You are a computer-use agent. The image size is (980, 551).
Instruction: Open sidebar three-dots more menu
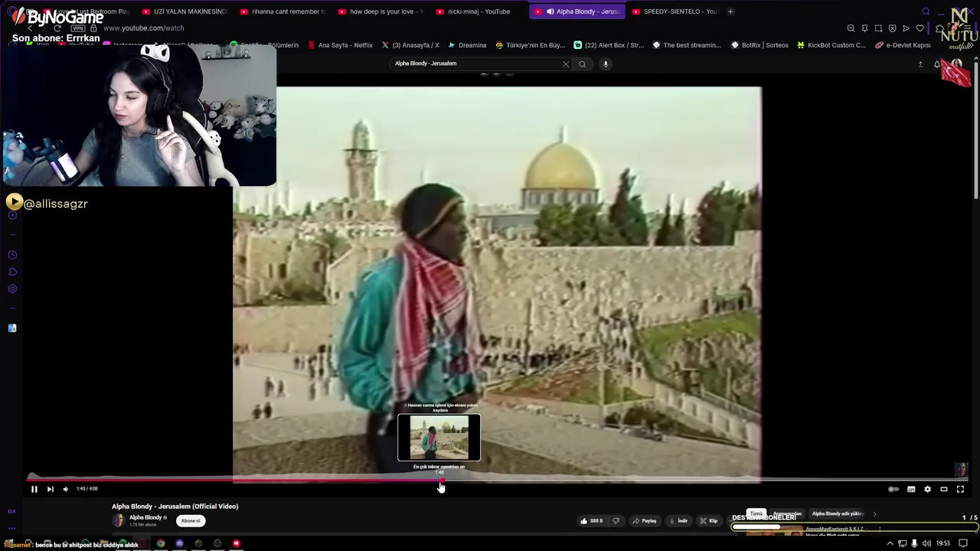[11, 528]
